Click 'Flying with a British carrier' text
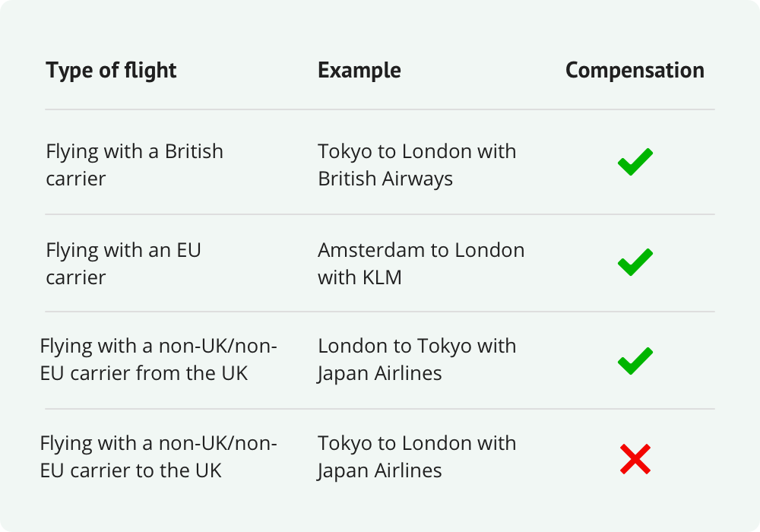The image size is (760, 532). (x=135, y=165)
